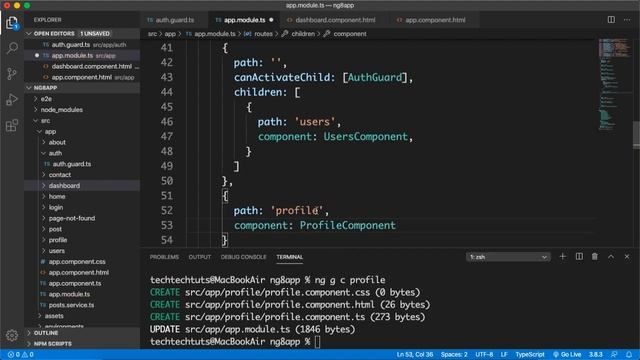Open the PROBLEMS panel tab

(164, 257)
